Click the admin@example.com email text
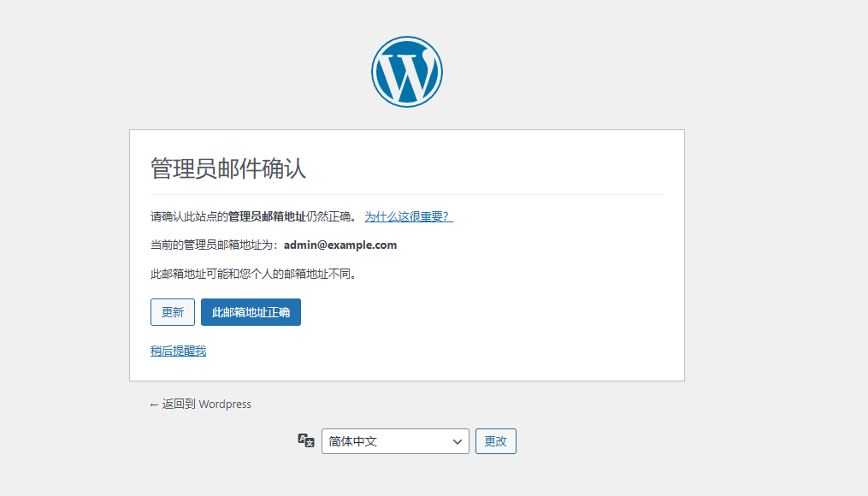The height and width of the screenshot is (496, 868). tap(340, 245)
